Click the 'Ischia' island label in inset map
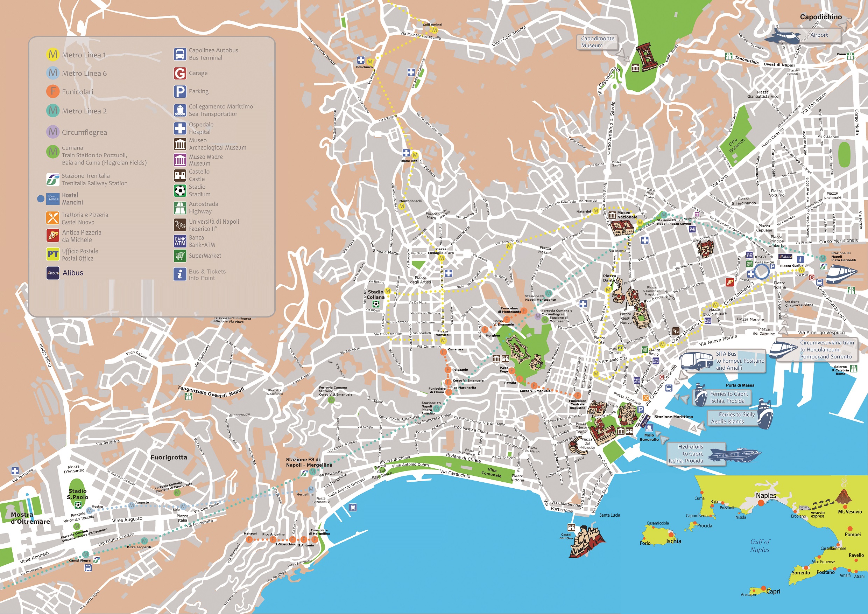The height and width of the screenshot is (614, 868). 673,542
